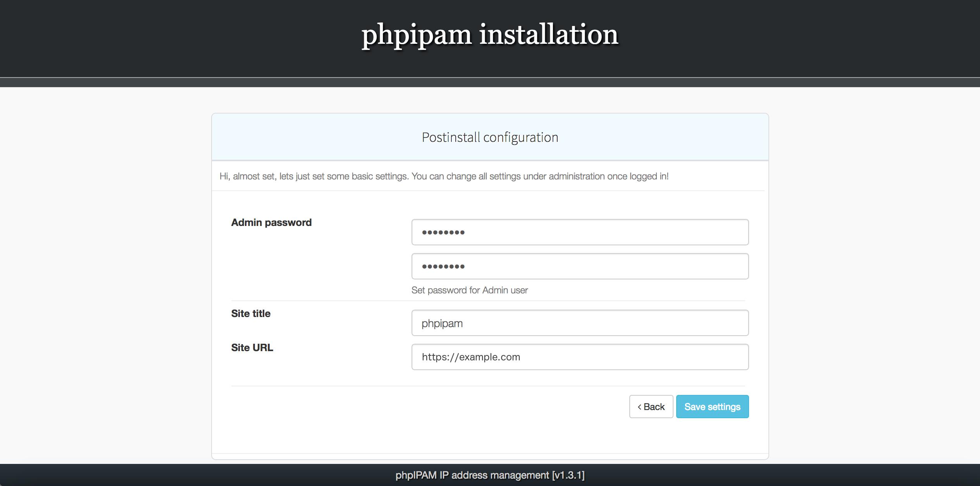Click the Set password for Admin user hint
Viewport: 980px width, 486px height.
(x=470, y=290)
